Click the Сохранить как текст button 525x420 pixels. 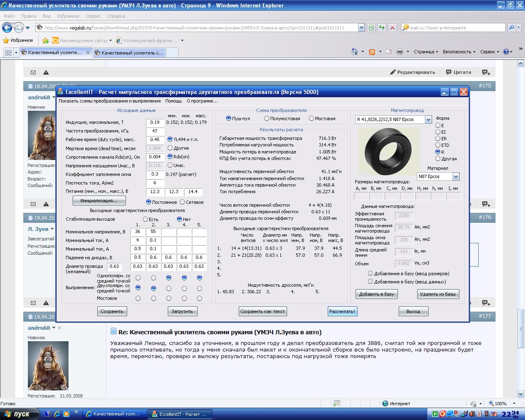tap(262, 311)
